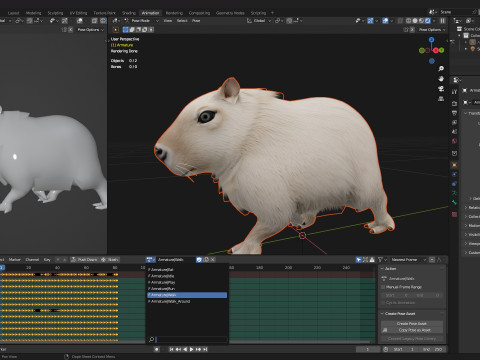The height and width of the screenshot is (360, 480).
Task: Open the Tool properties tab
Action: (454, 92)
